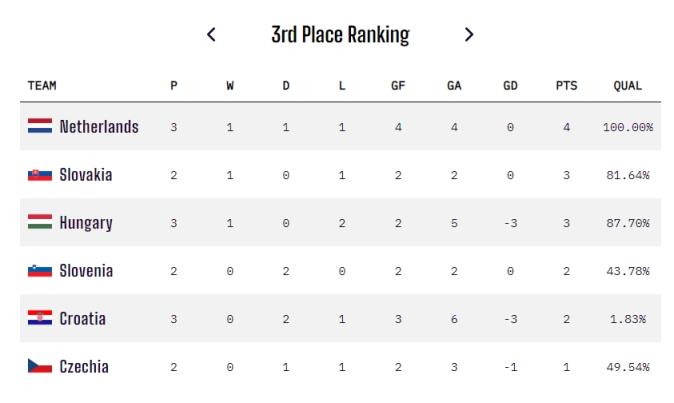Click the Slovenia flag icon
The image size is (674, 403).
(x=40, y=271)
